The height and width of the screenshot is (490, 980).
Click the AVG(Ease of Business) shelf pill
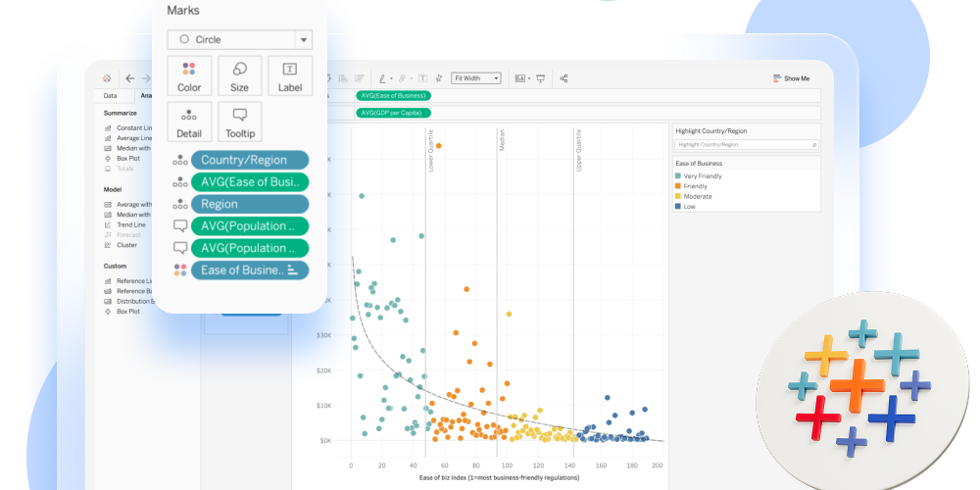[x=395, y=96]
